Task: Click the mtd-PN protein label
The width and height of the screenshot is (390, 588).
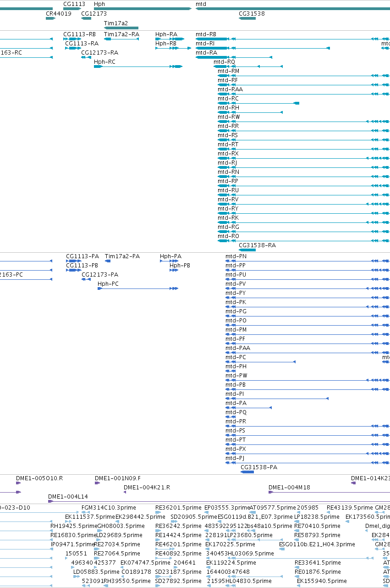Action: tap(236, 256)
